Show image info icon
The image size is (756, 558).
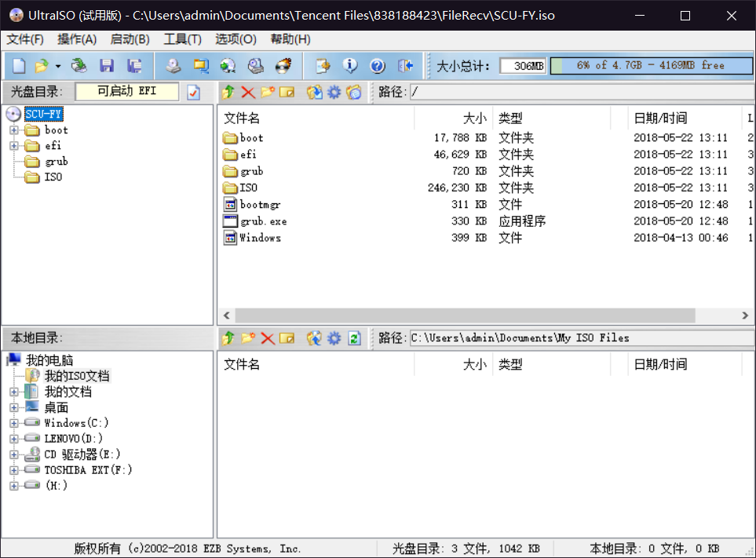click(x=350, y=66)
